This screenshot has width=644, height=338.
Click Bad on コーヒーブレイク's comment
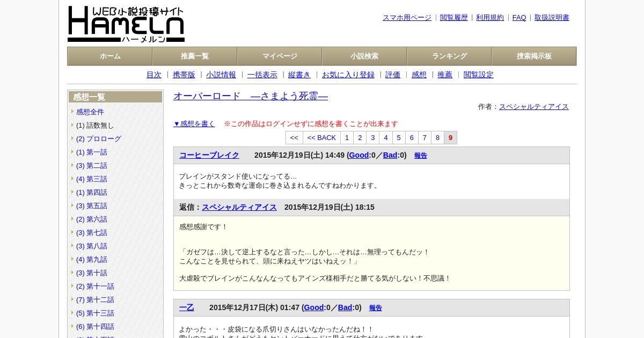click(x=390, y=155)
